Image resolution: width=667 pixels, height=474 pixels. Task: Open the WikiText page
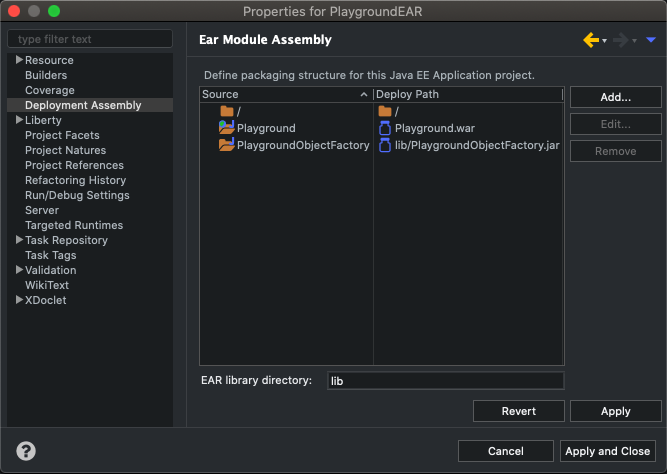click(x=47, y=285)
